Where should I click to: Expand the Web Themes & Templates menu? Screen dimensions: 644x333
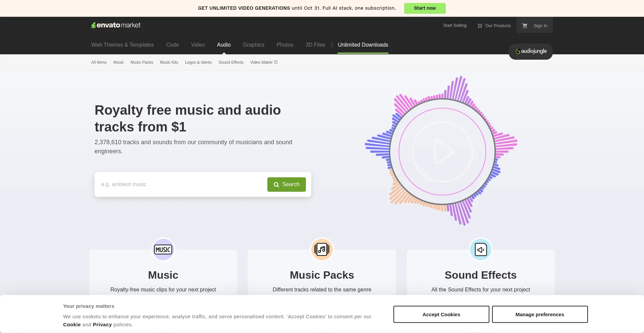point(122,45)
